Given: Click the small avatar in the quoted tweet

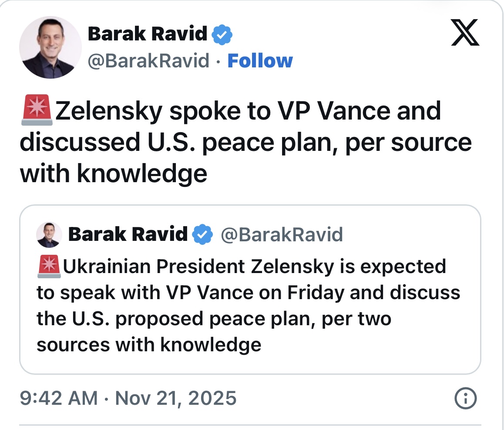Looking at the screenshot, I should click(50, 234).
